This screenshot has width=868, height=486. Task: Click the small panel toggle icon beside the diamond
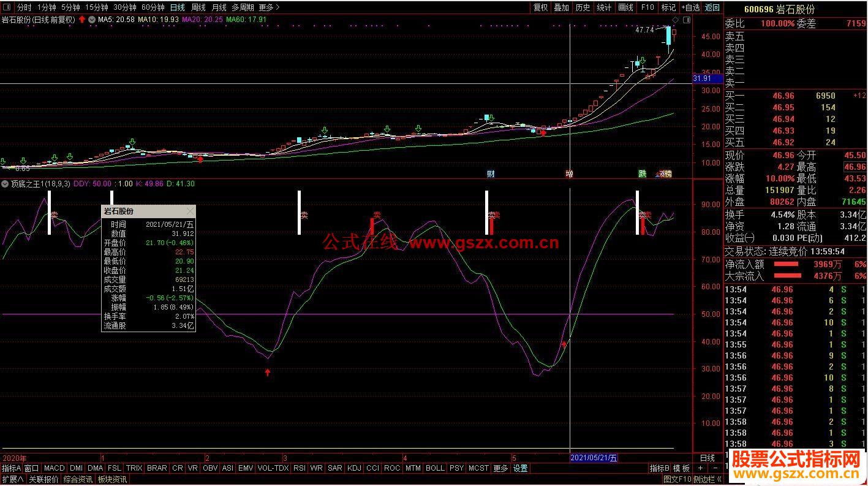[x=686, y=20]
